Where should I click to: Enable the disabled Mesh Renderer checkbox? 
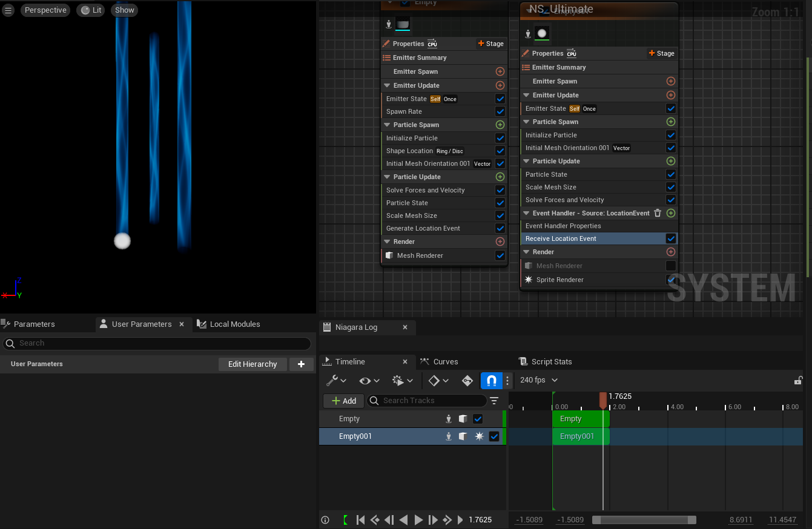click(670, 266)
